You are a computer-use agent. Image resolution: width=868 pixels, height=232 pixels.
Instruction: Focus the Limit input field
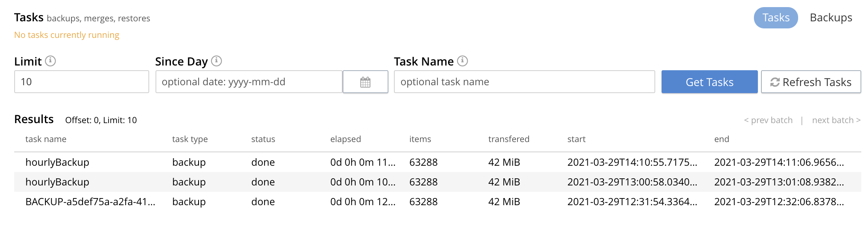click(x=81, y=82)
